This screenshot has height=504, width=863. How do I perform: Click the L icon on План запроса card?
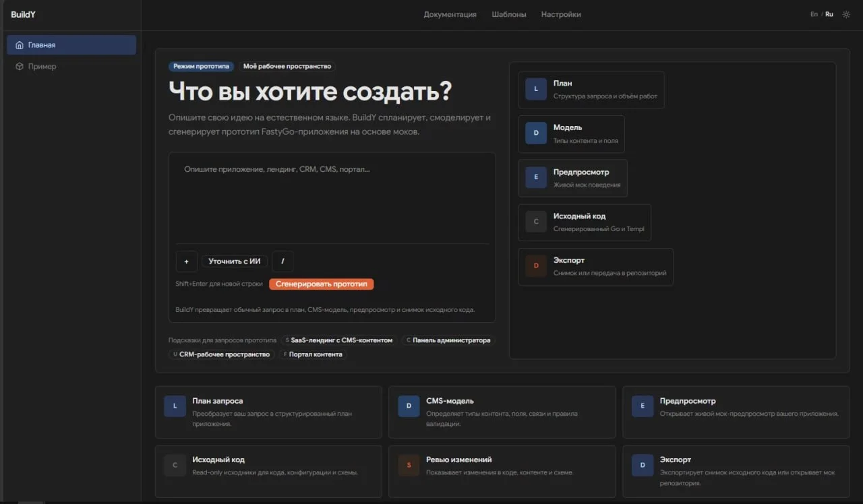tap(175, 406)
